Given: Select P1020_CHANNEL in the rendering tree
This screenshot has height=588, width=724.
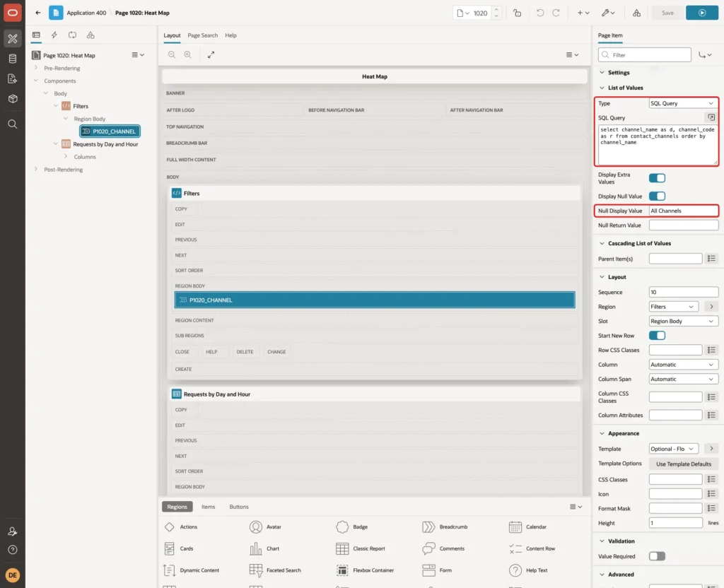Looking at the screenshot, I should point(110,131).
